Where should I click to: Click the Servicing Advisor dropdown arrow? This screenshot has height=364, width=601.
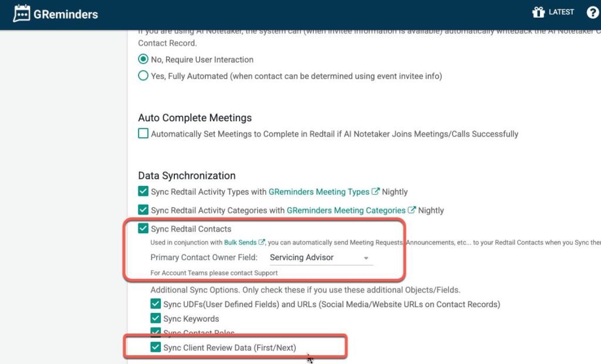click(366, 258)
